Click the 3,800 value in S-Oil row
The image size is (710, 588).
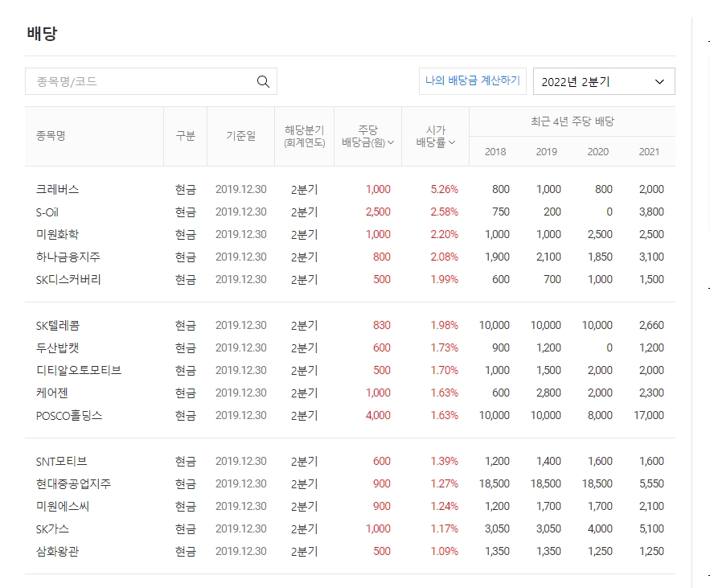[x=651, y=212]
